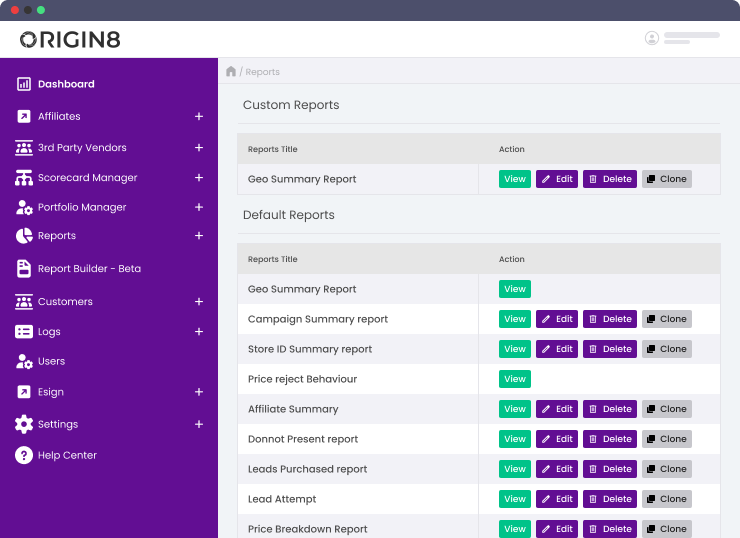
Task: Click the 3rd Party Vendors people icon
Action: click(x=24, y=148)
